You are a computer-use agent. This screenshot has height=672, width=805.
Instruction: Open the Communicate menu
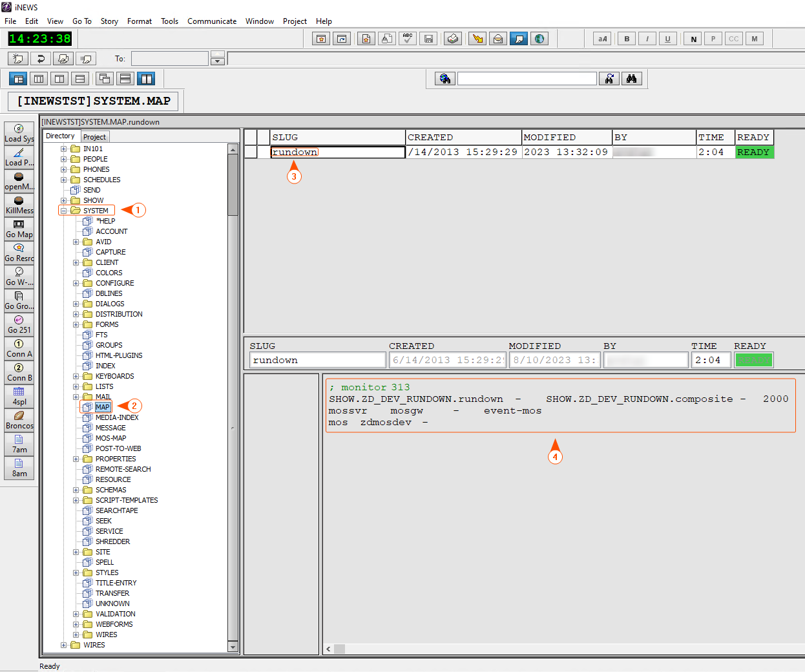click(x=212, y=21)
